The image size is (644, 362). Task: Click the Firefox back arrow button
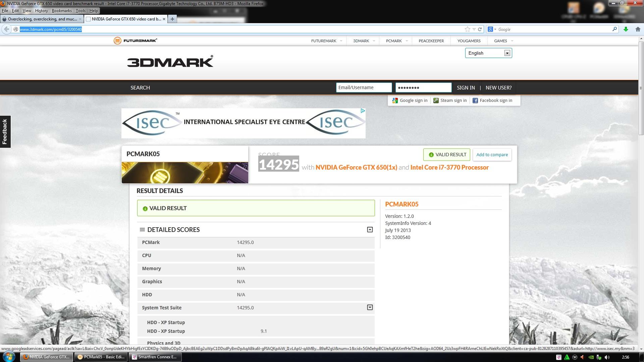[6, 29]
